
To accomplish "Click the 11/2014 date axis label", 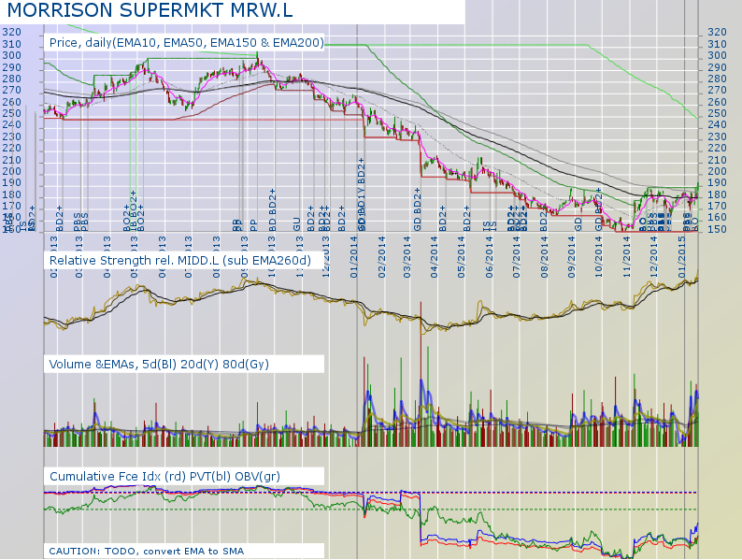I will [x=627, y=257].
